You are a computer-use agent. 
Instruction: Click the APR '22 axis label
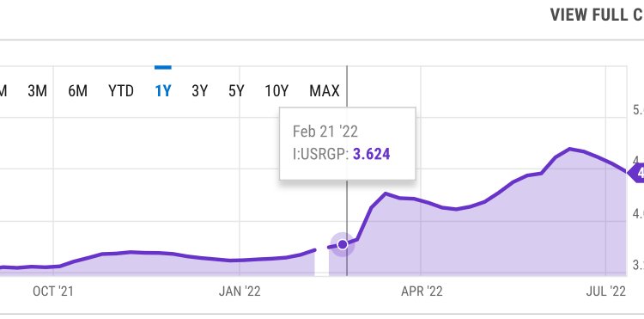[x=422, y=291]
